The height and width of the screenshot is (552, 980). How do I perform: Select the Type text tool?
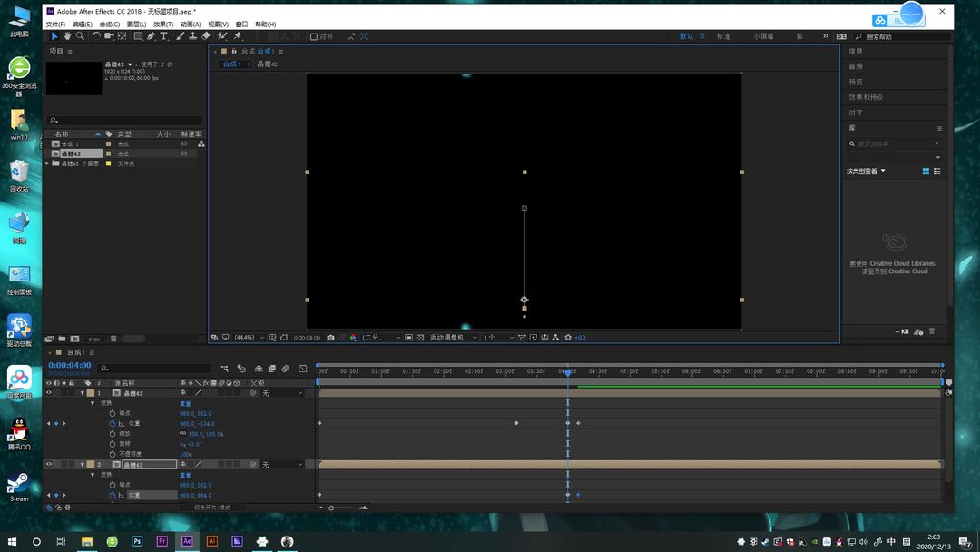click(163, 36)
